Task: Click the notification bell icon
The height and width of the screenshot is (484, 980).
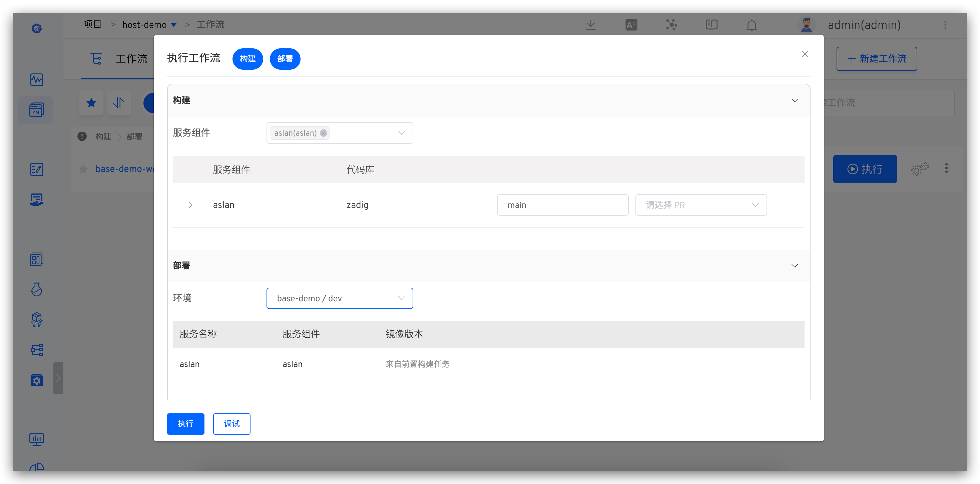Action: [x=752, y=25]
